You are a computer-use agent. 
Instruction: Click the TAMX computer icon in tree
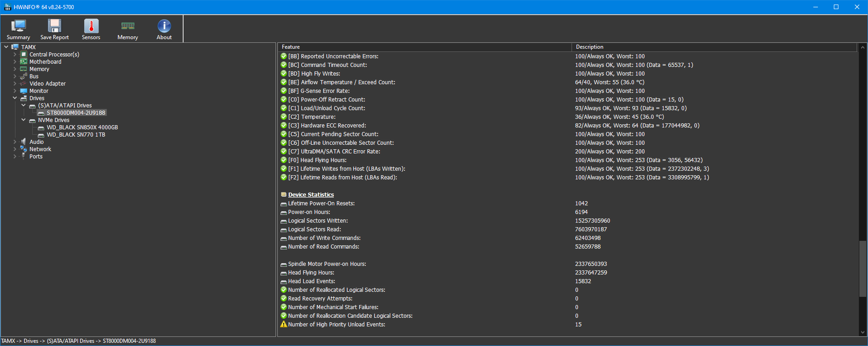tap(15, 47)
